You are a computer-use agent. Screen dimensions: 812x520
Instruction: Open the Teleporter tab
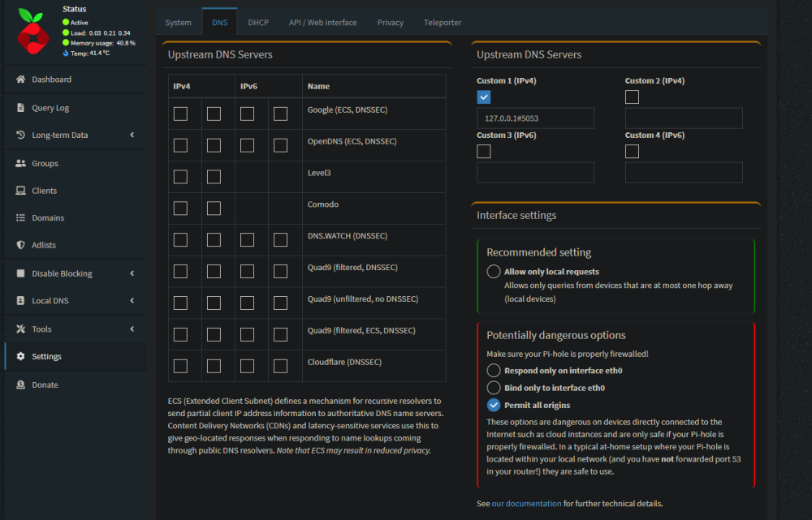tap(443, 22)
